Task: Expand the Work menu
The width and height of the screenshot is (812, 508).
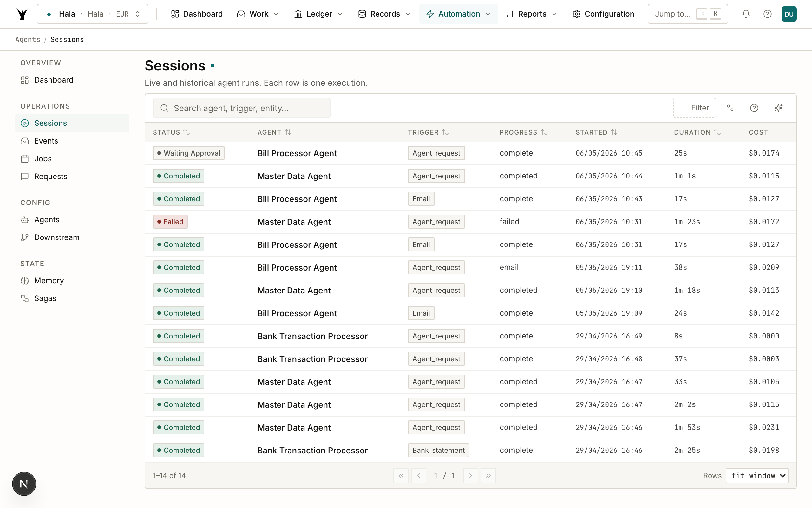Action: [258, 14]
